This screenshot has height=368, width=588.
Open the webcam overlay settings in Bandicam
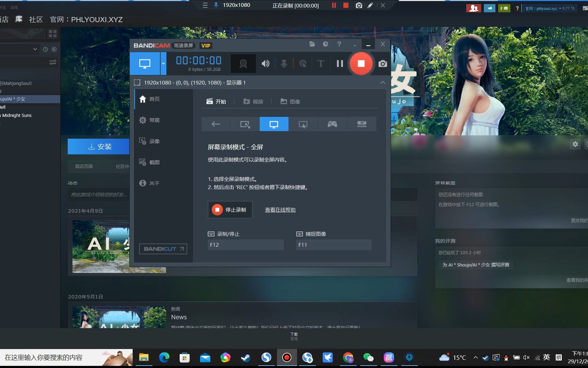click(243, 63)
